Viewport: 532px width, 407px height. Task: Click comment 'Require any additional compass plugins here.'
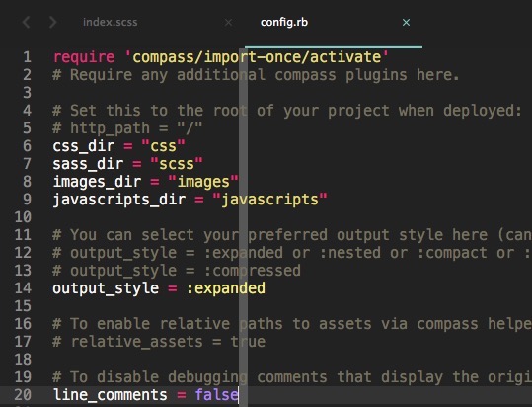tap(257, 75)
